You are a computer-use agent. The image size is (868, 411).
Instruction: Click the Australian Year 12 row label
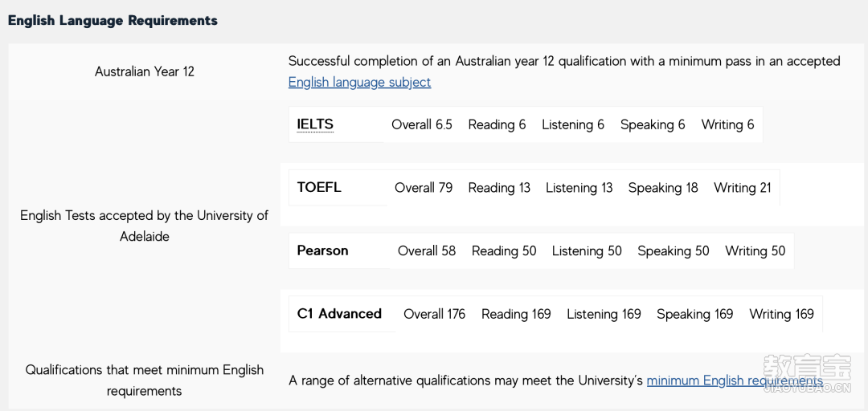pos(145,71)
